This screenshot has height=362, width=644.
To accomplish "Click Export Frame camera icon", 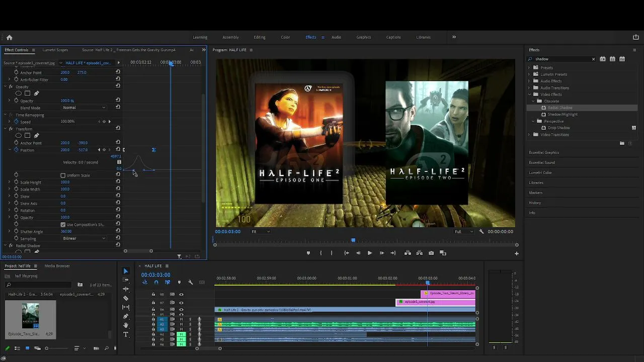I will tap(431, 253).
